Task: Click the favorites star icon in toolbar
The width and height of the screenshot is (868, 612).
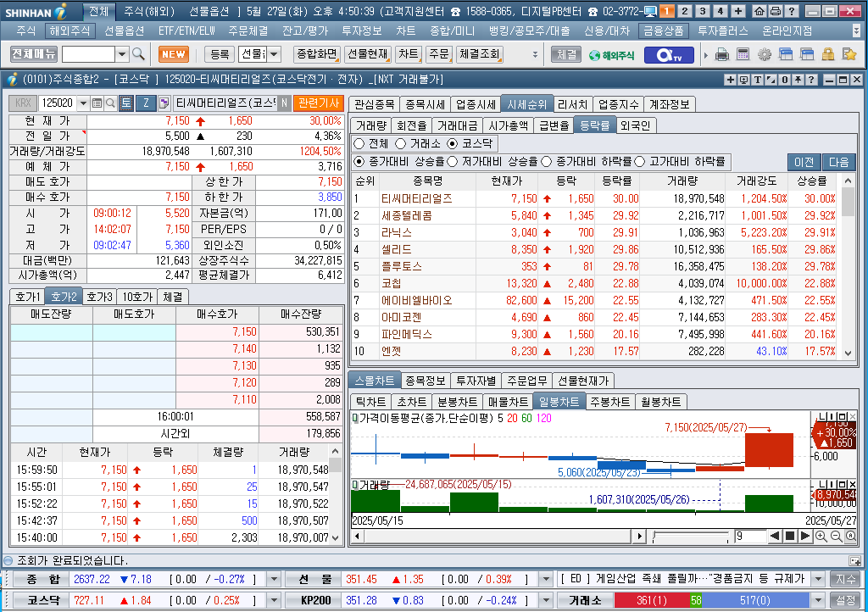Action: (x=849, y=54)
